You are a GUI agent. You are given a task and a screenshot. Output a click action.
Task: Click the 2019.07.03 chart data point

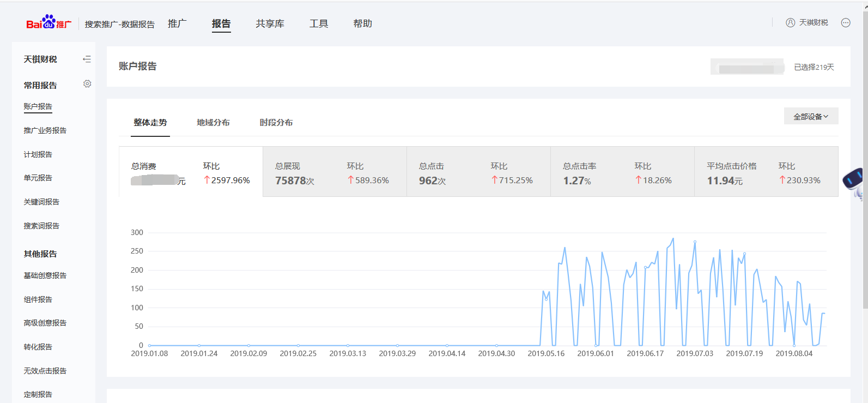pyautogui.click(x=695, y=242)
